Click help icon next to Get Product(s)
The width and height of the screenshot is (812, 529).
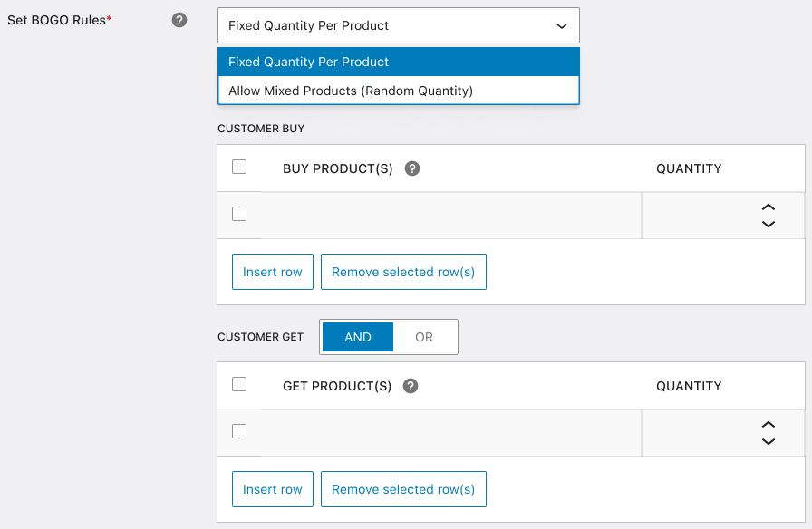[411, 386]
